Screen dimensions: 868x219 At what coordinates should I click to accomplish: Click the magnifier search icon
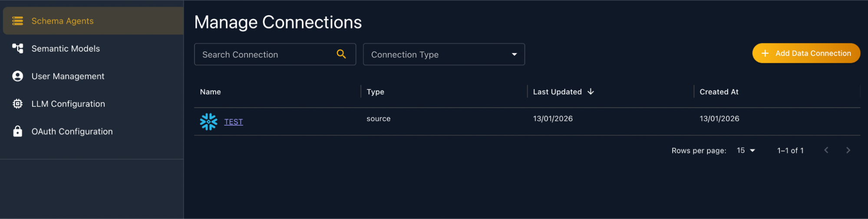coord(341,54)
